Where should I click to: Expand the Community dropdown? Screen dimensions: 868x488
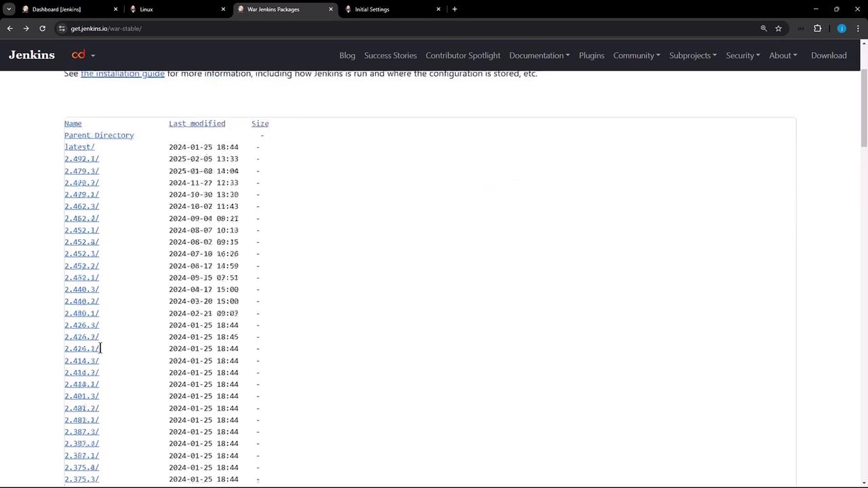[636, 56]
